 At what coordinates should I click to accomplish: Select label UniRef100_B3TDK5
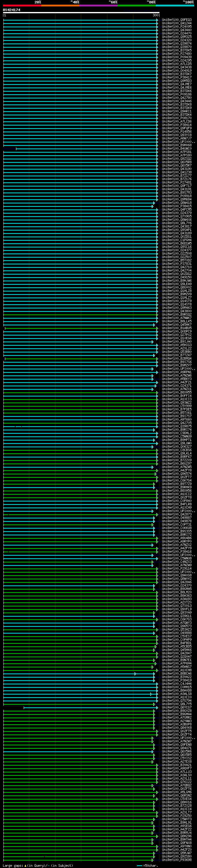(x=177, y=50)
